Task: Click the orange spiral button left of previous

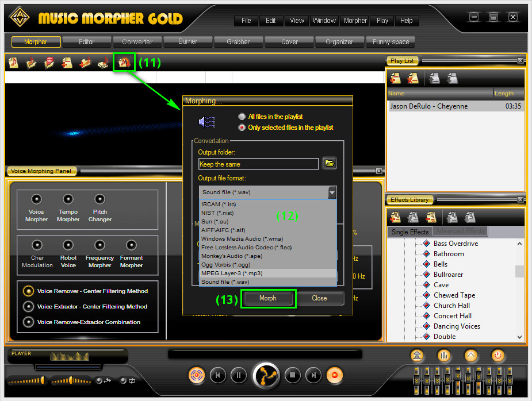Action: 197,375
